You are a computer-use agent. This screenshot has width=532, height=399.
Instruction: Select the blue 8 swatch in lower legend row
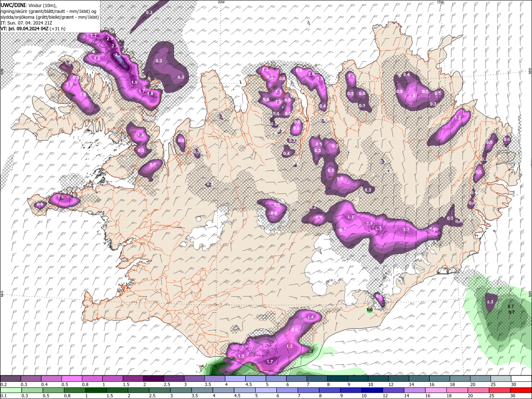point(329,390)
